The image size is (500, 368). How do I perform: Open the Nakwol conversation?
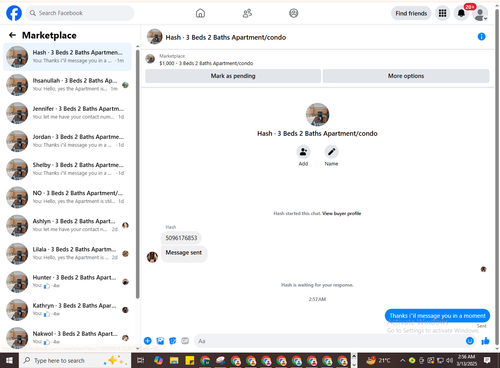click(67, 337)
